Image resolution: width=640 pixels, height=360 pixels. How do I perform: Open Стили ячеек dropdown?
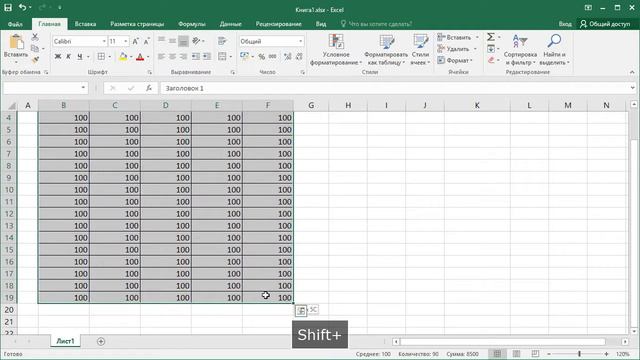click(x=420, y=50)
